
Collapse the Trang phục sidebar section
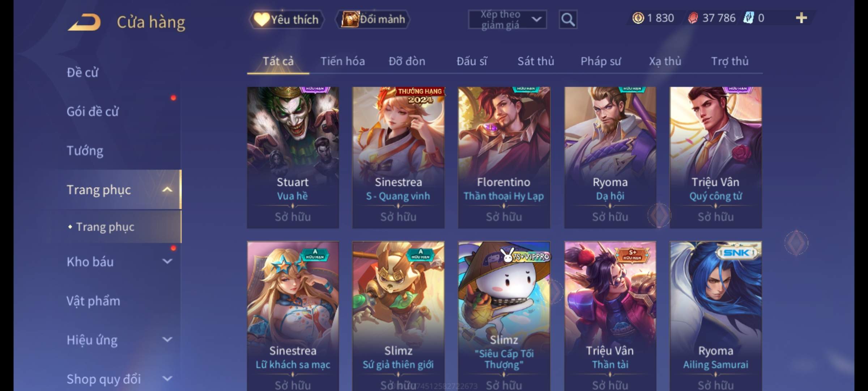(x=167, y=190)
